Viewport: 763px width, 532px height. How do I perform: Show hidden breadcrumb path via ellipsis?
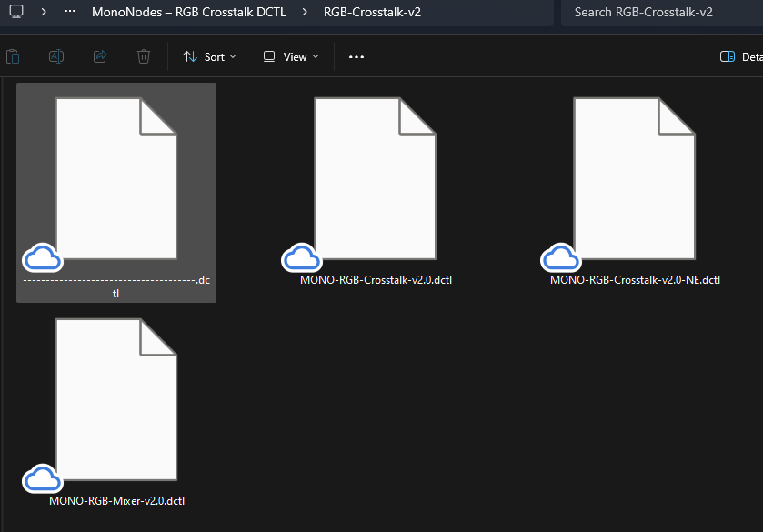click(x=70, y=13)
